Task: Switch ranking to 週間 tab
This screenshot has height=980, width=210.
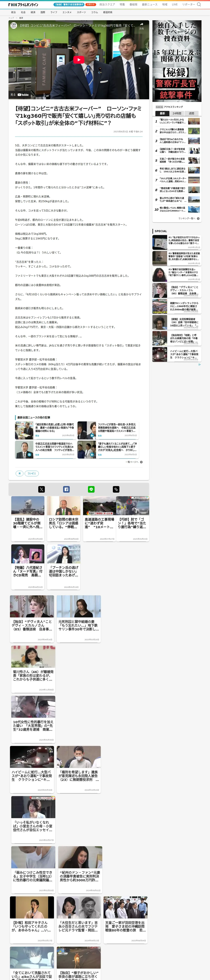Action: [191, 113]
